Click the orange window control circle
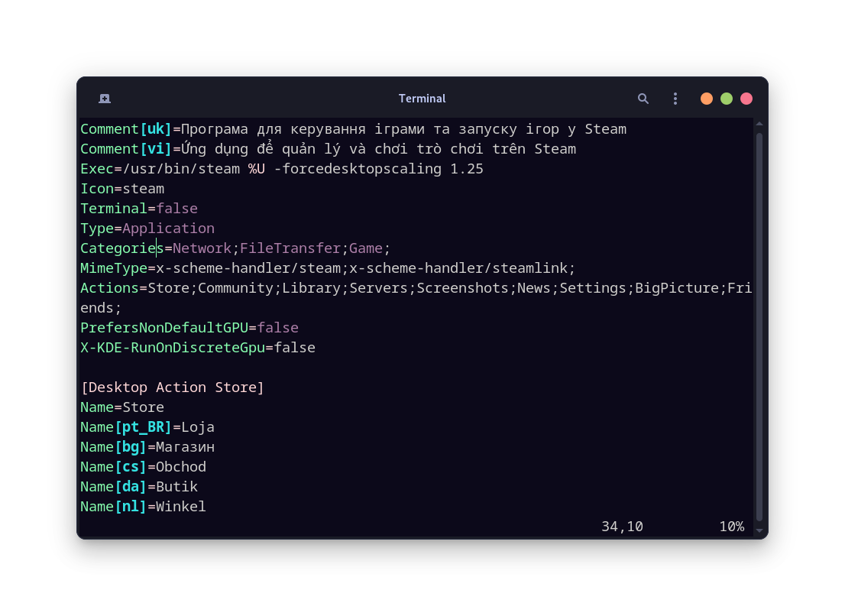The width and height of the screenshot is (845, 616). pyautogui.click(x=706, y=99)
